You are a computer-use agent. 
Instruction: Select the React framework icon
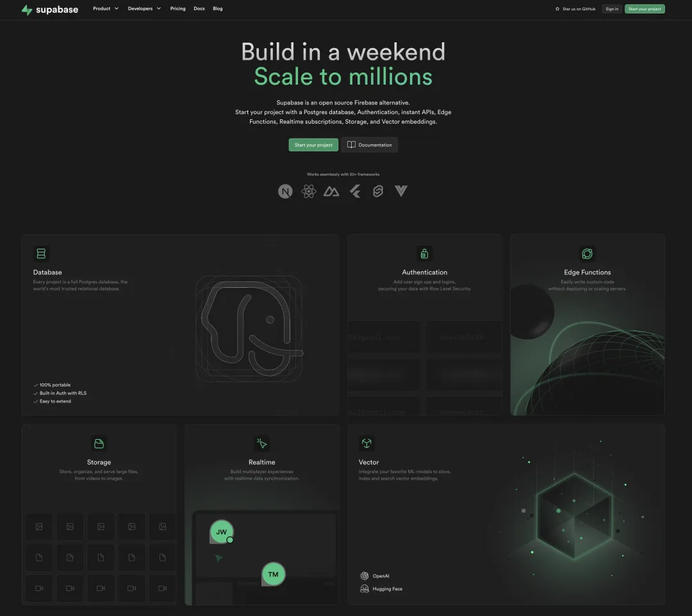coord(308,191)
